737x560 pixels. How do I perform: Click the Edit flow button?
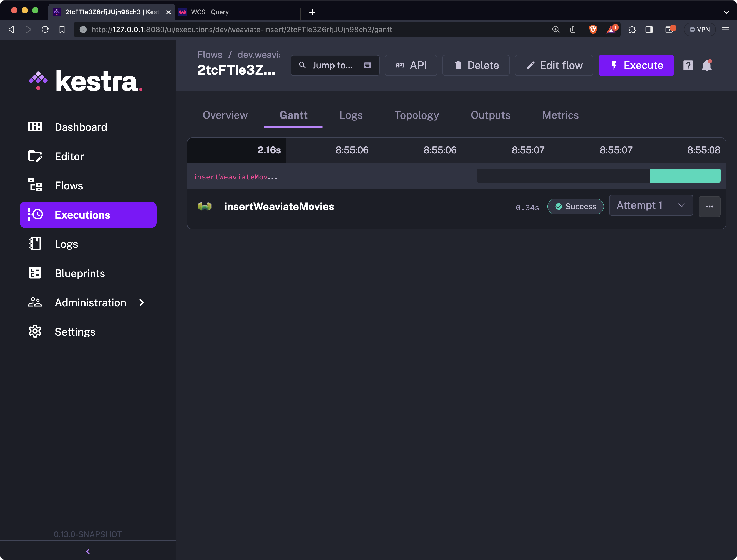(554, 65)
